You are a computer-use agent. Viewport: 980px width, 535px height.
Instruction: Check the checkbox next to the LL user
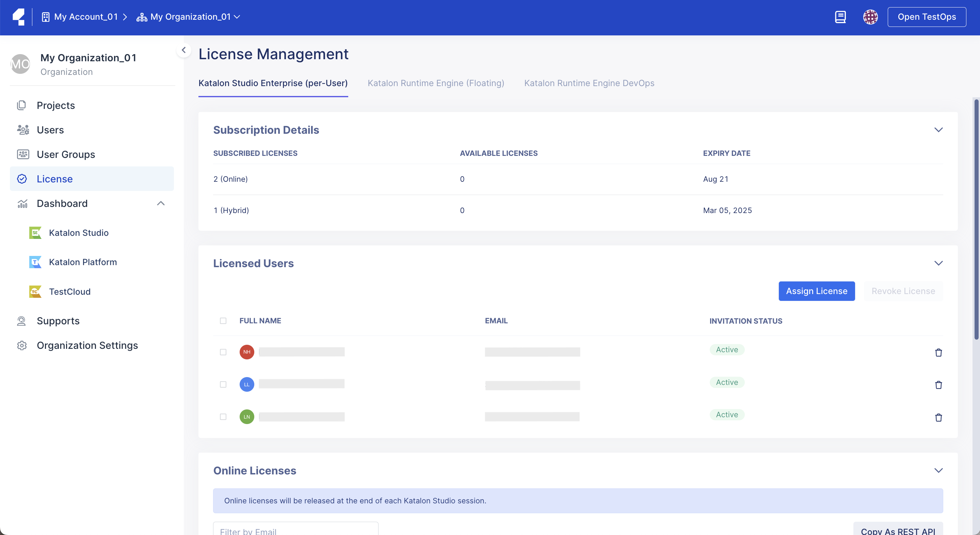pyautogui.click(x=223, y=384)
